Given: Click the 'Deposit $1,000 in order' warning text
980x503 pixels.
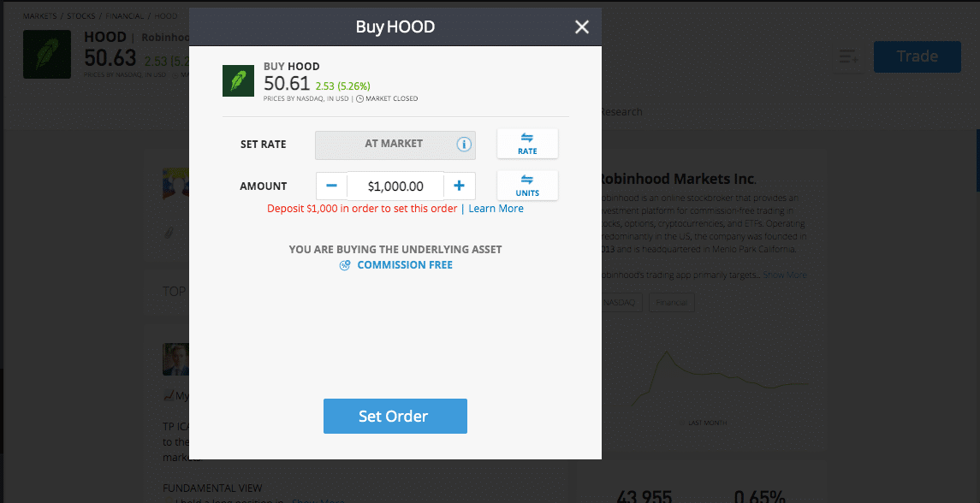Looking at the screenshot, I should (x=362, y=209).
